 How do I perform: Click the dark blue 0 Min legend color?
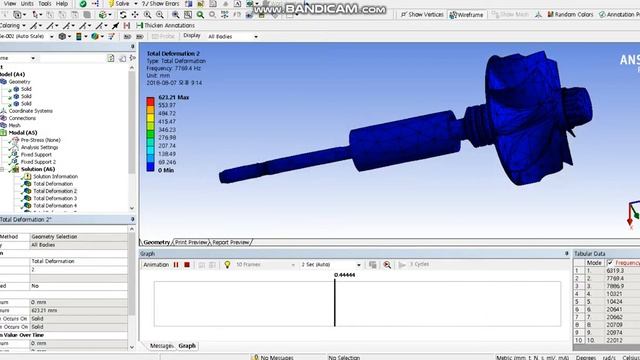(x=150, y=166)
